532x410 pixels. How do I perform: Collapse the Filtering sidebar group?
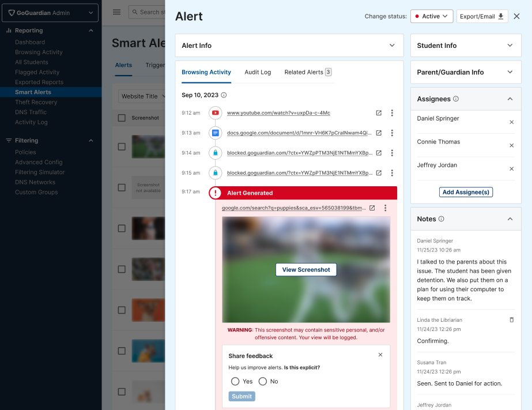(90, 141)
